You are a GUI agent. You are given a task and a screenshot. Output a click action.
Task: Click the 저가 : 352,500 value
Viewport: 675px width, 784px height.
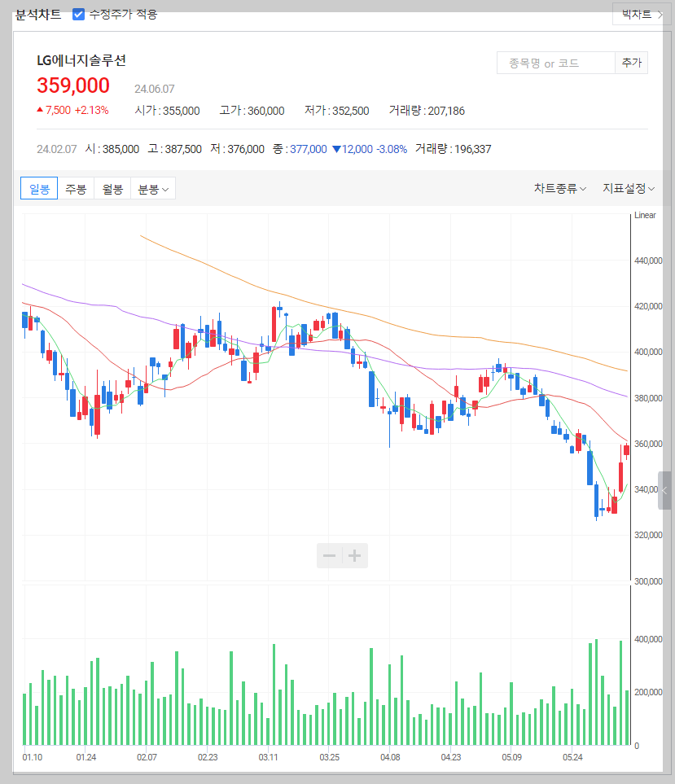pos(337,111)
